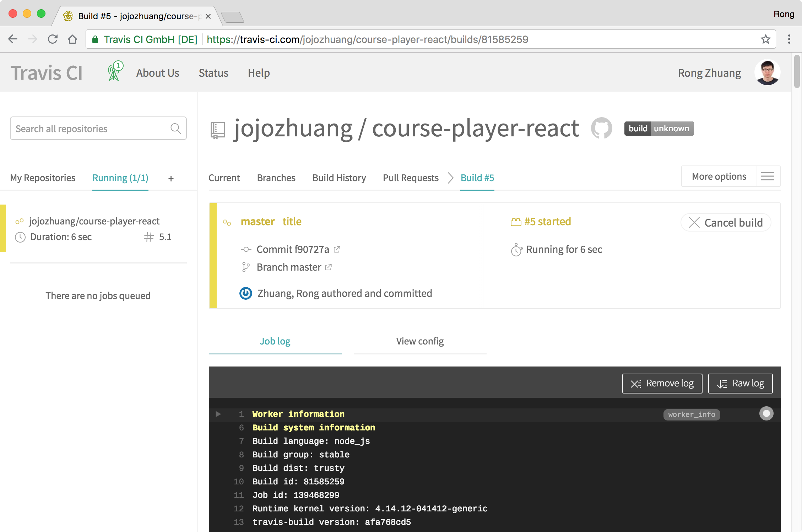Open the Raw log button
The height and width of the screenshot is (532, 802).
740,383
